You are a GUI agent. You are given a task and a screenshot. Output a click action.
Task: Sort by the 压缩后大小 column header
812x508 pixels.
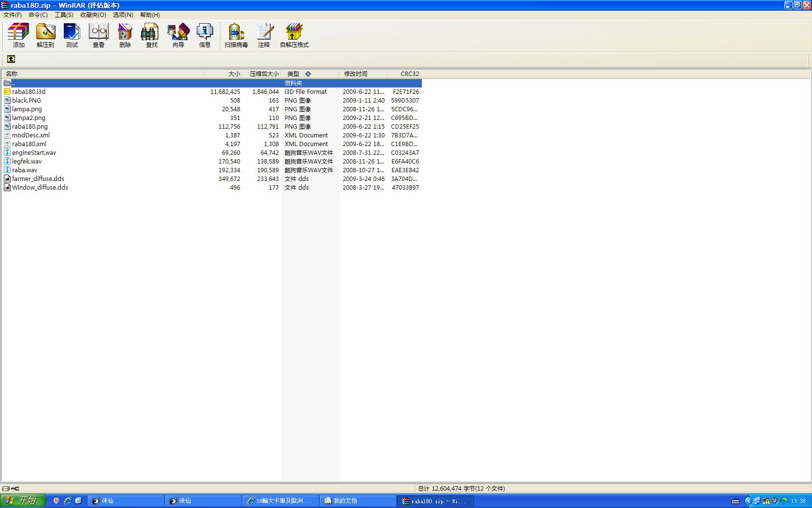coord(262,74)
